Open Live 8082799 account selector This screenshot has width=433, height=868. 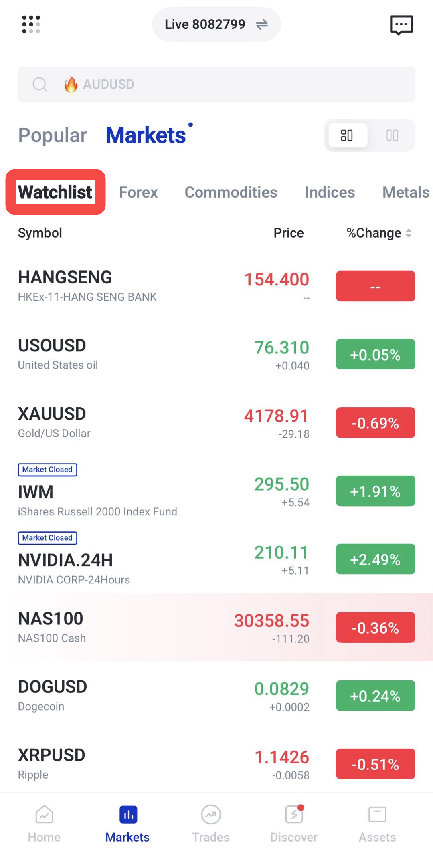click(216, 24)
